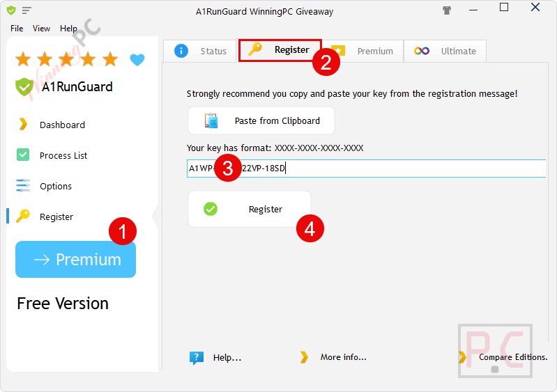Open the hamburger menu icon in title bar

click(26, 10)
